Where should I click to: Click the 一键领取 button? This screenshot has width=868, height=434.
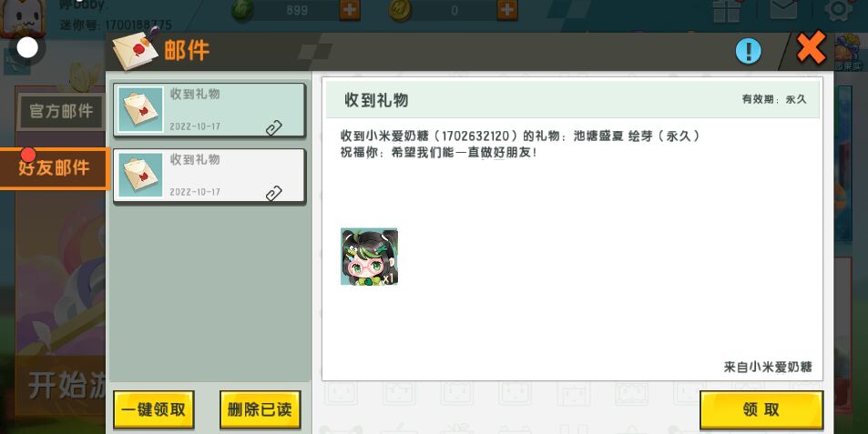tap(153, 409)
